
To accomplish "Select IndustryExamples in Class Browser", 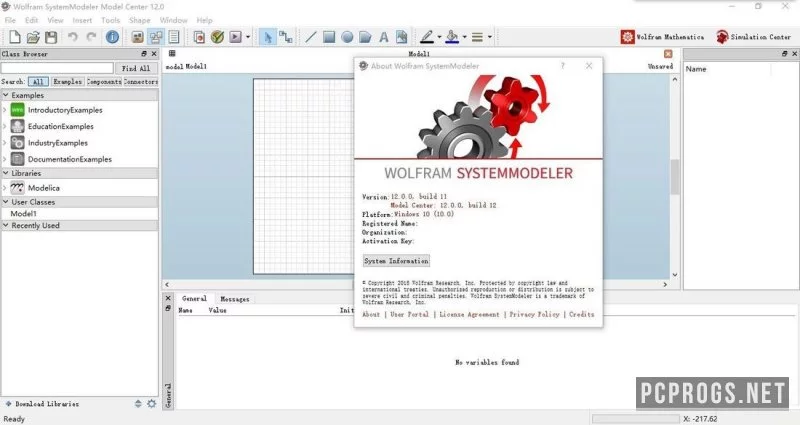I will click(58, 143).
